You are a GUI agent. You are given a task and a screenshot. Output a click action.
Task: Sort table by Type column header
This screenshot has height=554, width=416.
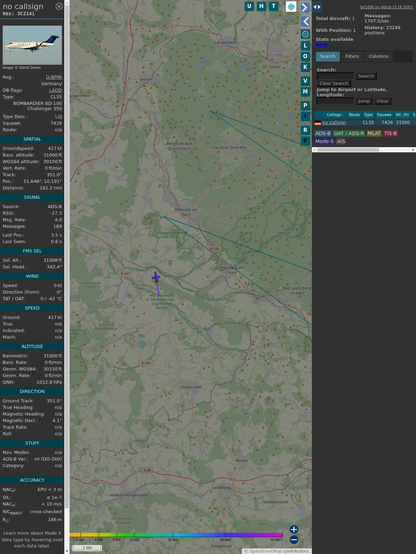pos(368,115)
